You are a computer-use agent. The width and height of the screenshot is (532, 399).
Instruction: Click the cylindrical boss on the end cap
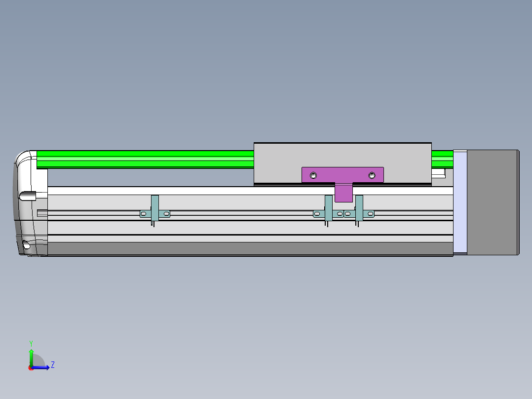click(x=28, y=196)
